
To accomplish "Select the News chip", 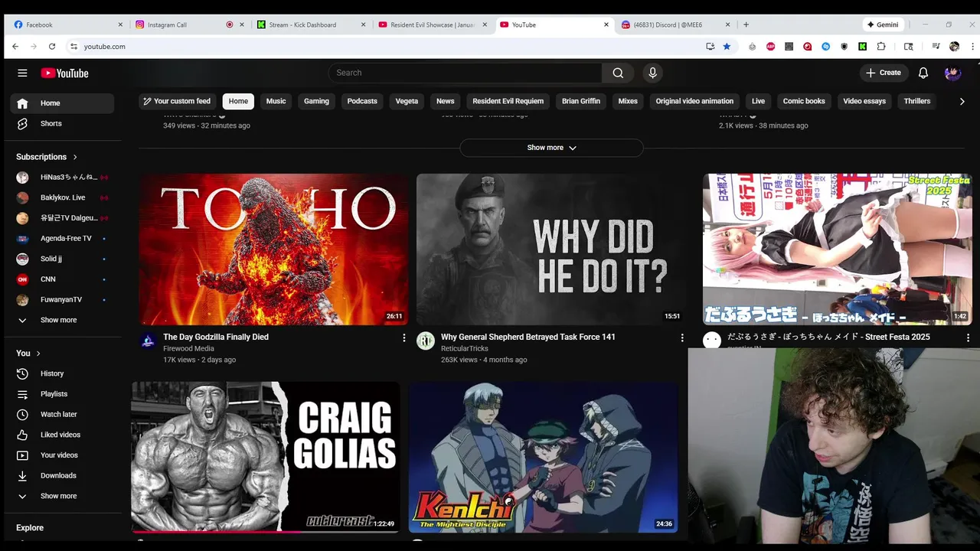I will point(446,101).
